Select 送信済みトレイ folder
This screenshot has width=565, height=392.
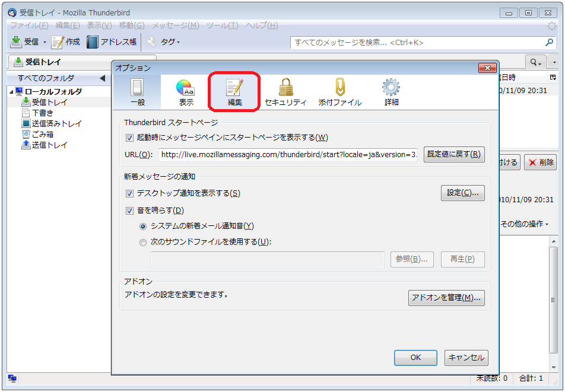(x=57, y=124)
